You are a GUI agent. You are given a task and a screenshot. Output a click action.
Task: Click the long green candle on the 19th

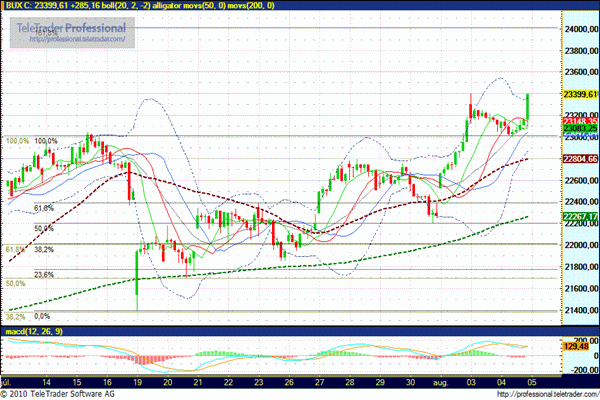pyautogui.click(x=137, y=278)
